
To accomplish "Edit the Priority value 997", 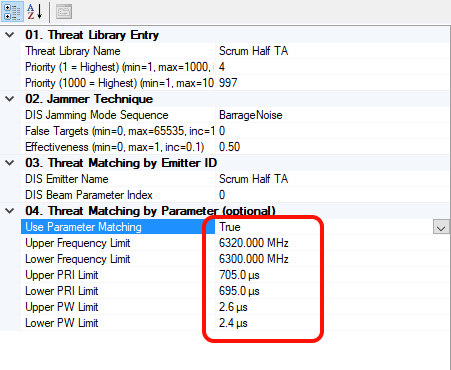I will (228, 83).
